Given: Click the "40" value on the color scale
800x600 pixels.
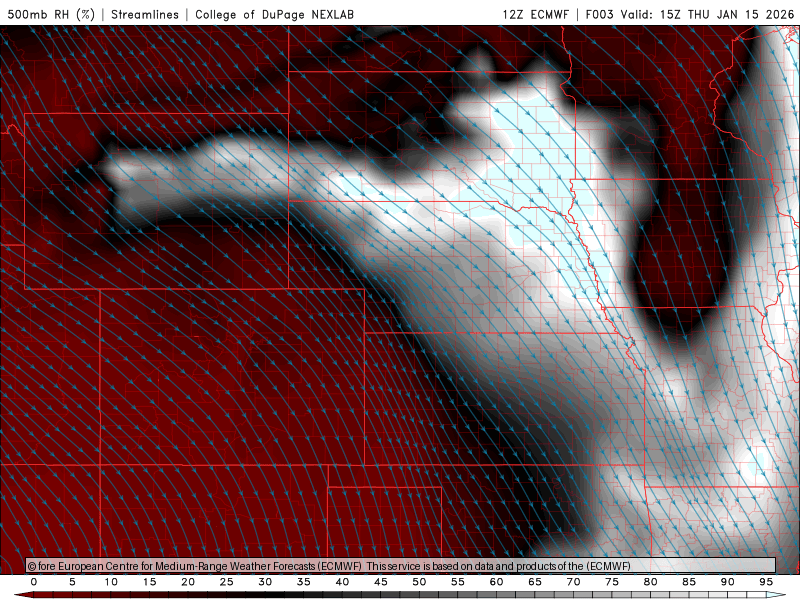Looking at the screenshot, I should pyautogui.click(x=342, y=582).
